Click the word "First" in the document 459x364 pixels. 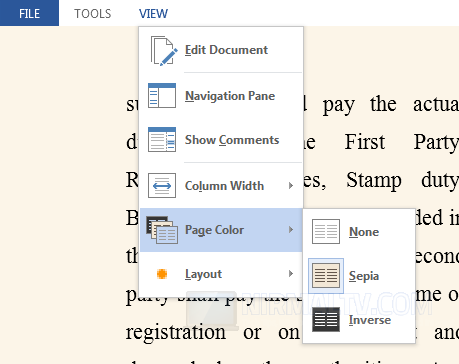pyautogui.click(x=365, y=142)
